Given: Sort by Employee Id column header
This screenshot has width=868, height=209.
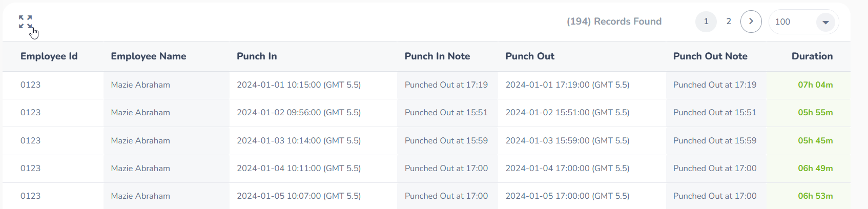Looking at the screenshot, I should click(49, 56).
